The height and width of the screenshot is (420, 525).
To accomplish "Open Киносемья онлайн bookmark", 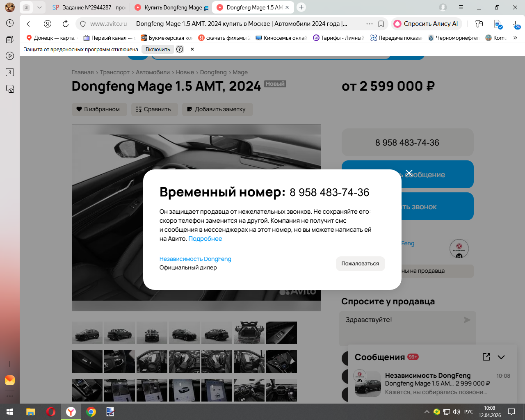I will (x=281, y=38).
